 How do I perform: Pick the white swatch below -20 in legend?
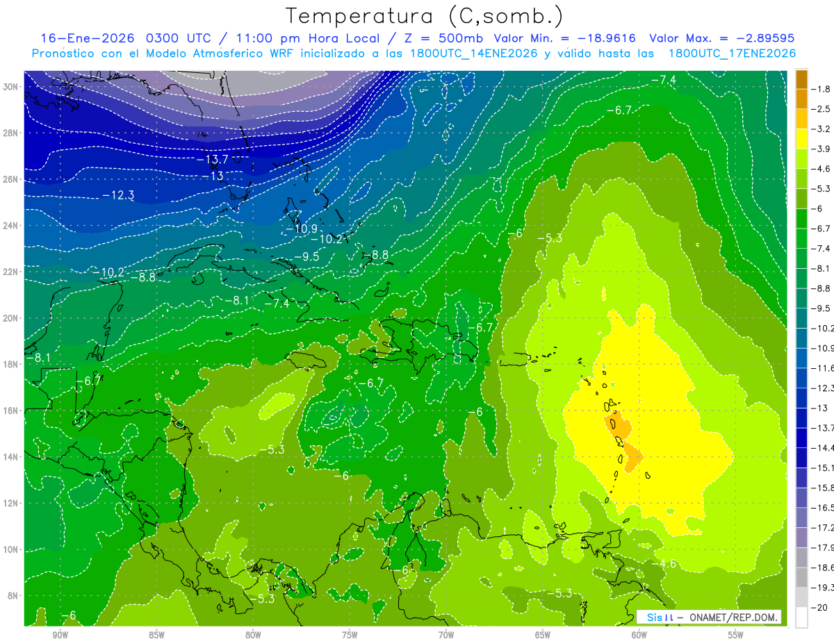coord(801,617)
